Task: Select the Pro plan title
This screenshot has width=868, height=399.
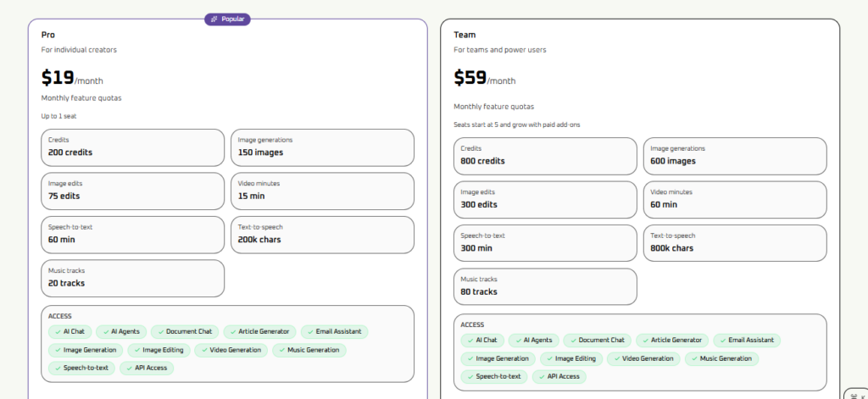Action: pyautogui.click(x=48, y=35)
